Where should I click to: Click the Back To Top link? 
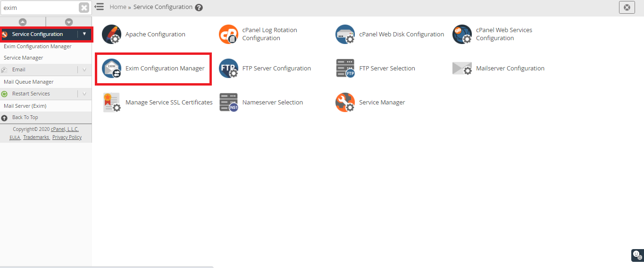coord(25,117)
